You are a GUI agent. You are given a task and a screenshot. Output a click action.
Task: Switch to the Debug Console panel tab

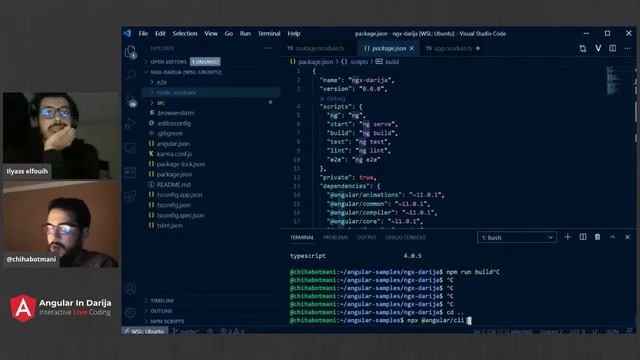coord(405,238)
